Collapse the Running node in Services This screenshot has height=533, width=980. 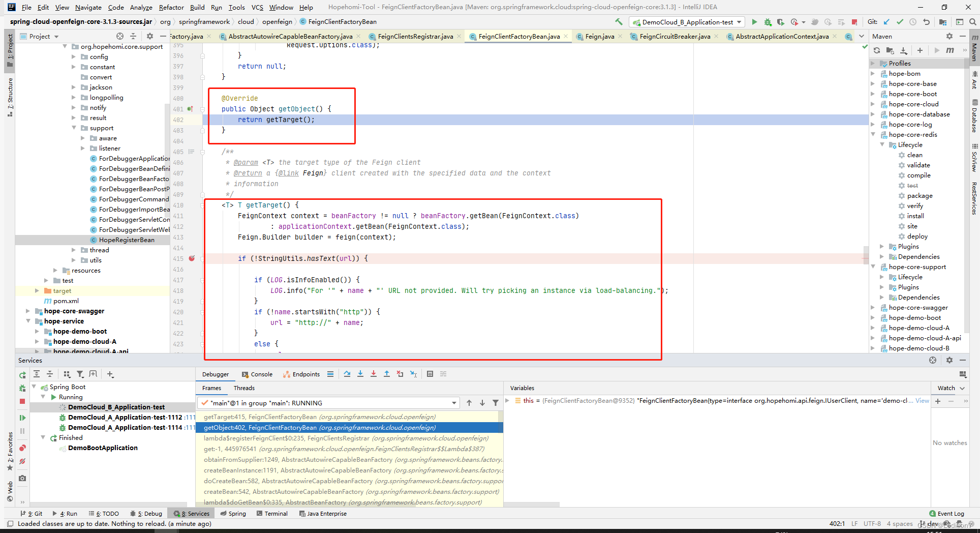click(x=44, y=397)
